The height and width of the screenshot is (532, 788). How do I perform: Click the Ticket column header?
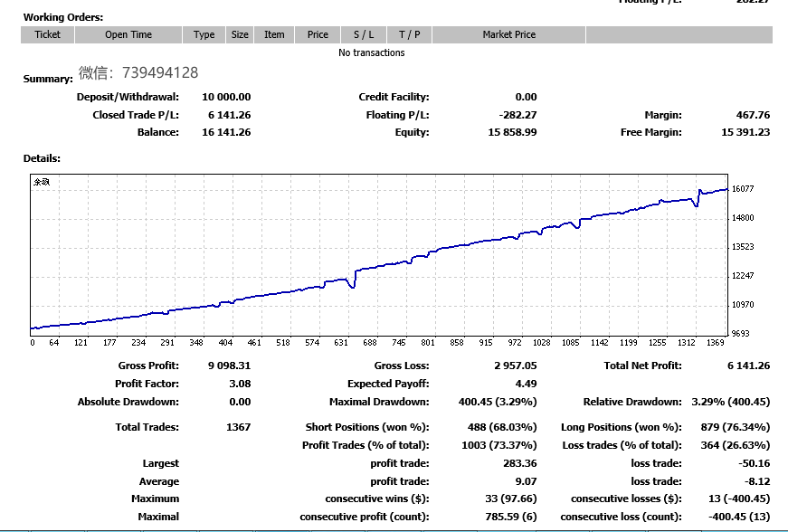48,34
